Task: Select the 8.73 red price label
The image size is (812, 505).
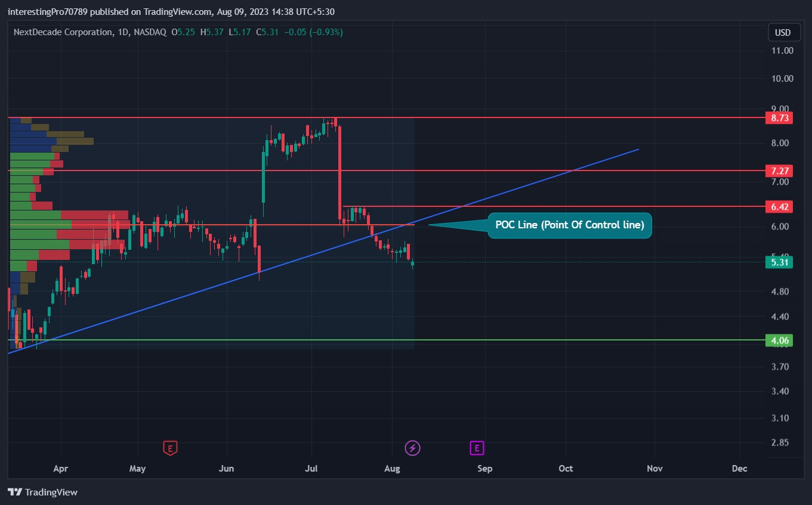Action: pyautogui.click(x=780, y=118)
